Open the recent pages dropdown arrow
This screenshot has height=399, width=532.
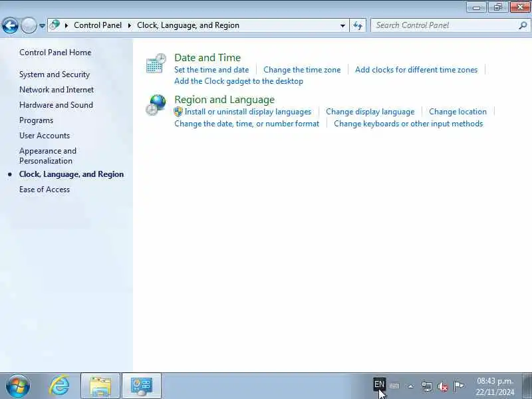click(x=42, y=25)
